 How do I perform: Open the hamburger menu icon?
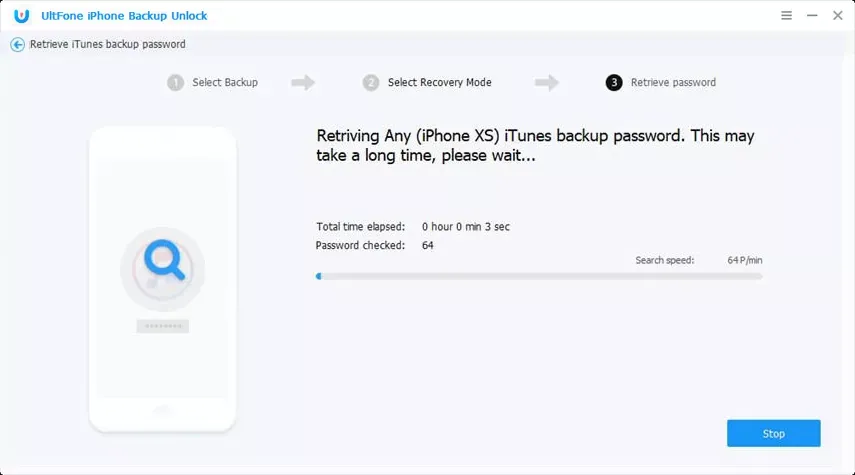[x=786, y=16]
